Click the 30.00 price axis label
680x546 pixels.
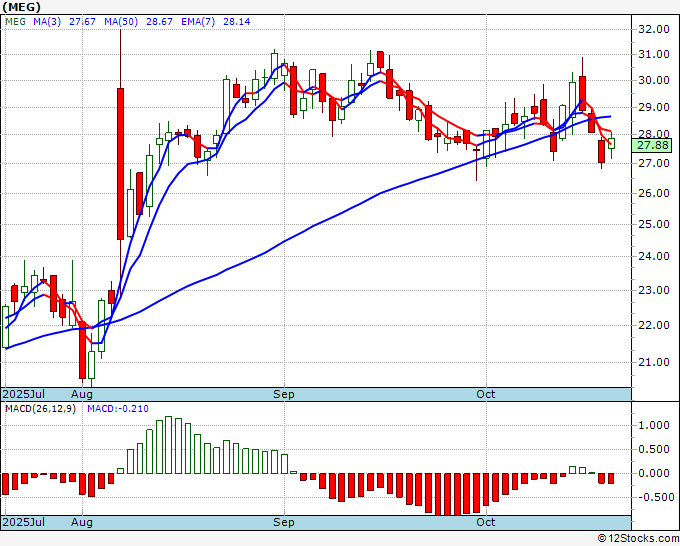654,80
